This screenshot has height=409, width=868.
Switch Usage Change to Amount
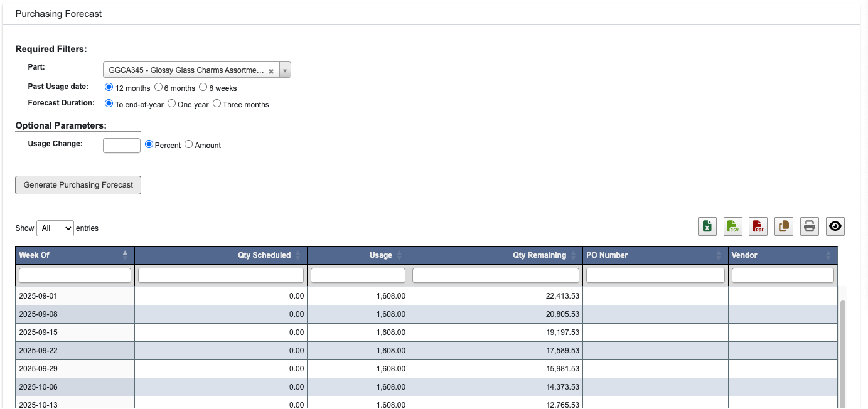tap(188, 144)
